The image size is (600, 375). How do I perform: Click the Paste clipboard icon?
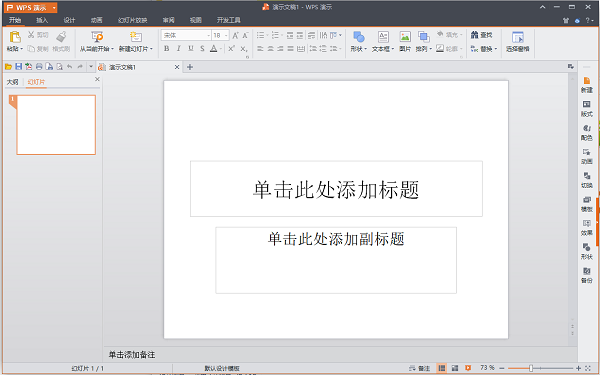15,37
